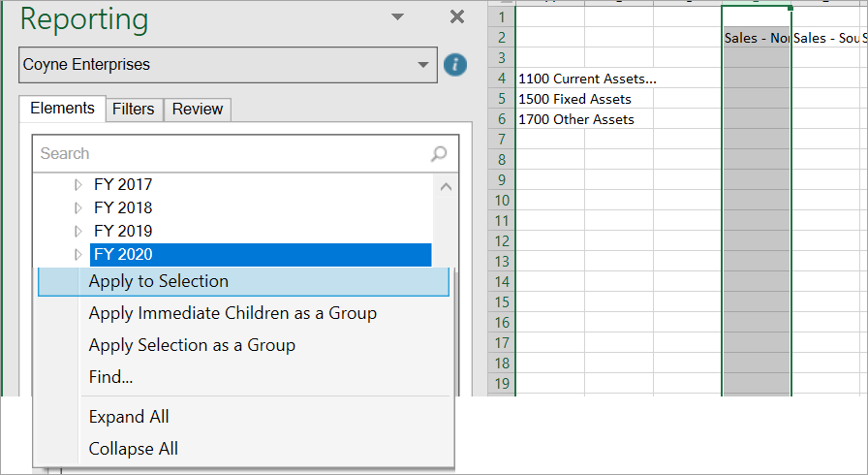
Task: Click the tree scroll-up arrow
Action: pos(446,187)
